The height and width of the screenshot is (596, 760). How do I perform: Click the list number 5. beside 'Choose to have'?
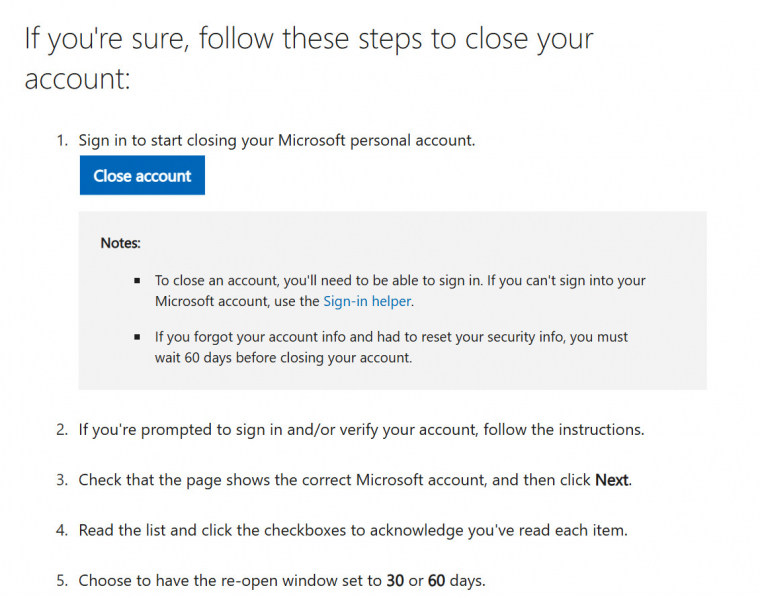click(x=62, y=580)
